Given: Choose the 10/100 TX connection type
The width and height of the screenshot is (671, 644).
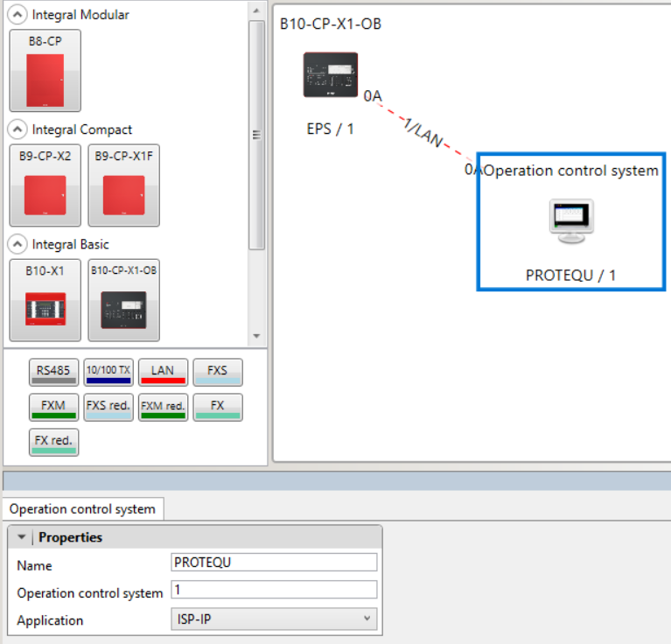Looking at the screenshot, I should [x=108, y=372].
